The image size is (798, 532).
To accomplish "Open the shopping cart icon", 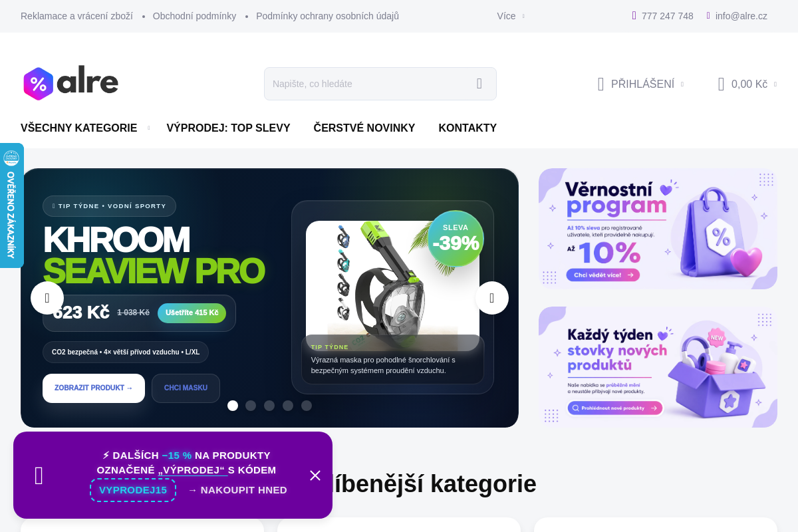I will pyautogui.click(x=721, y=84).
